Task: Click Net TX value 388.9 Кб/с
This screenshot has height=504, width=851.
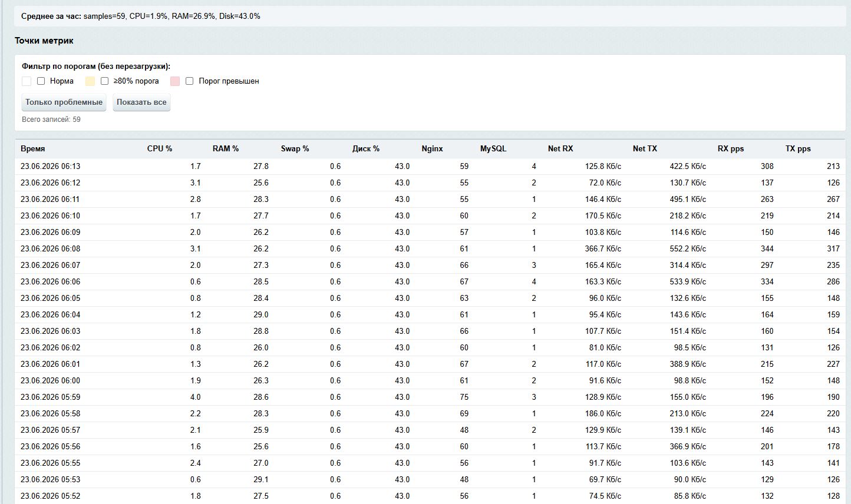Action: 688,364
